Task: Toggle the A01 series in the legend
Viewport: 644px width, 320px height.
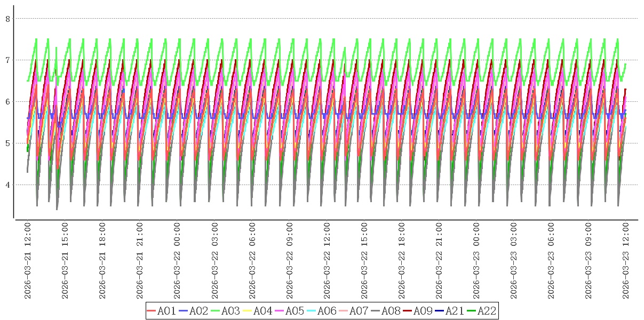Action: 166,311
